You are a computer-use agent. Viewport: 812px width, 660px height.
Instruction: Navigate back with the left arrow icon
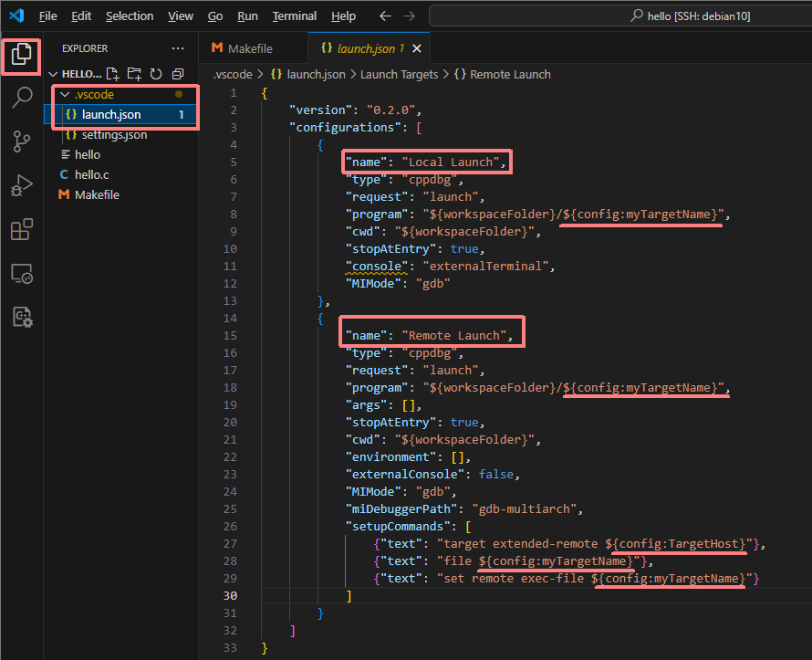[383, 15]
